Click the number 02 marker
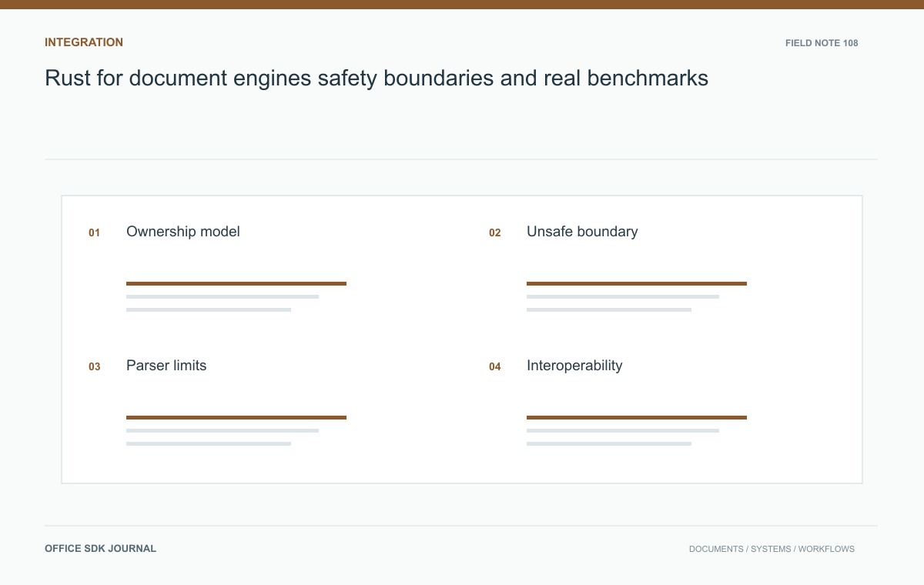The image size is (924, 585). point(495,232)
